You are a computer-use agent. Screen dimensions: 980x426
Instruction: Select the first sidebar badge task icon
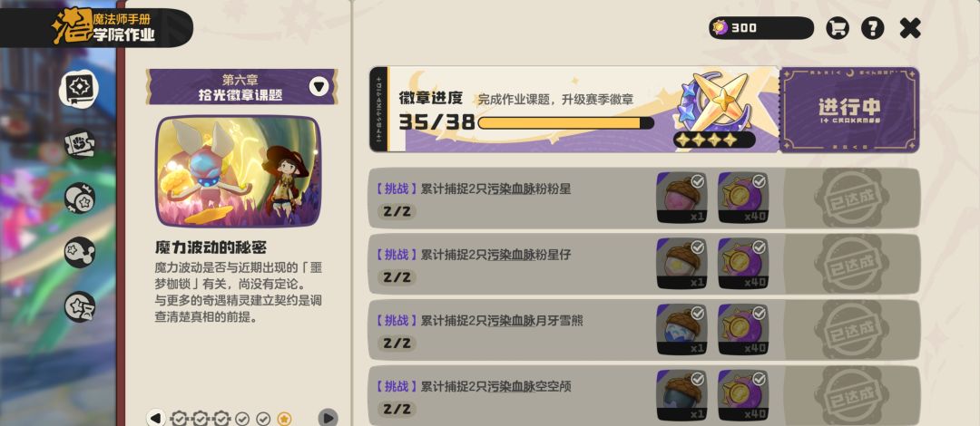pyautogui.click(x=80, y=89)
